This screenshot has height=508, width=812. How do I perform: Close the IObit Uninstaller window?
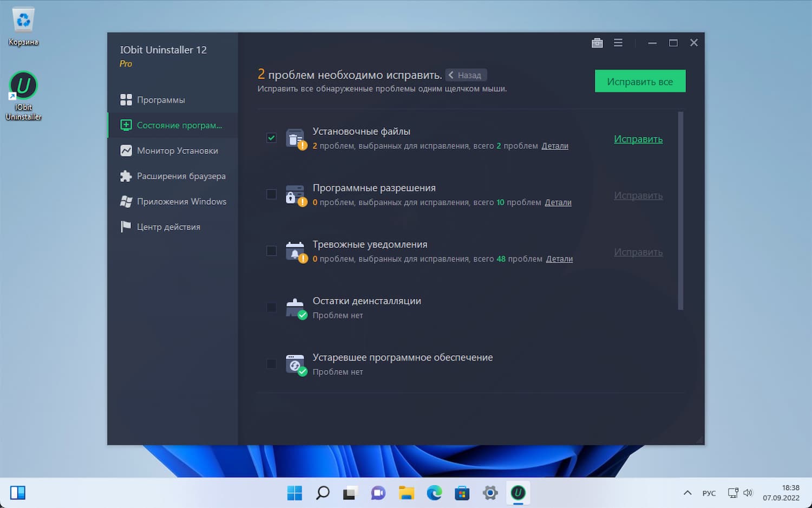pos(694,43)
